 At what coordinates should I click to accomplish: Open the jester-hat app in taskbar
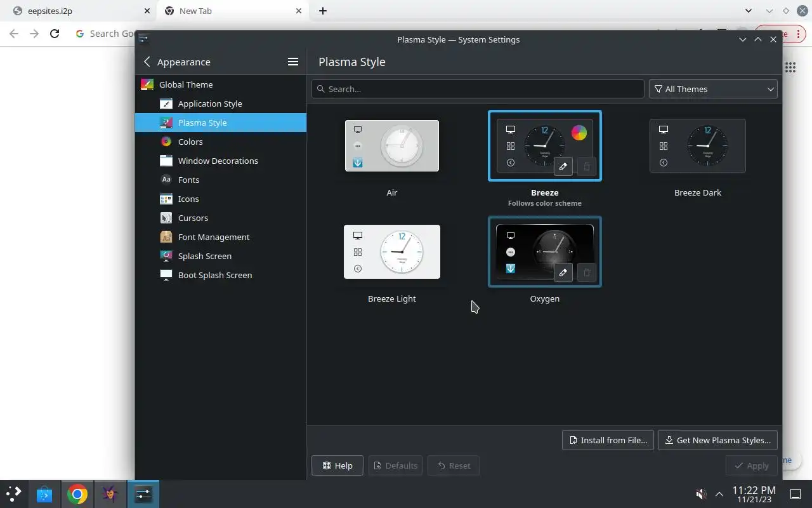coord(110,494)
